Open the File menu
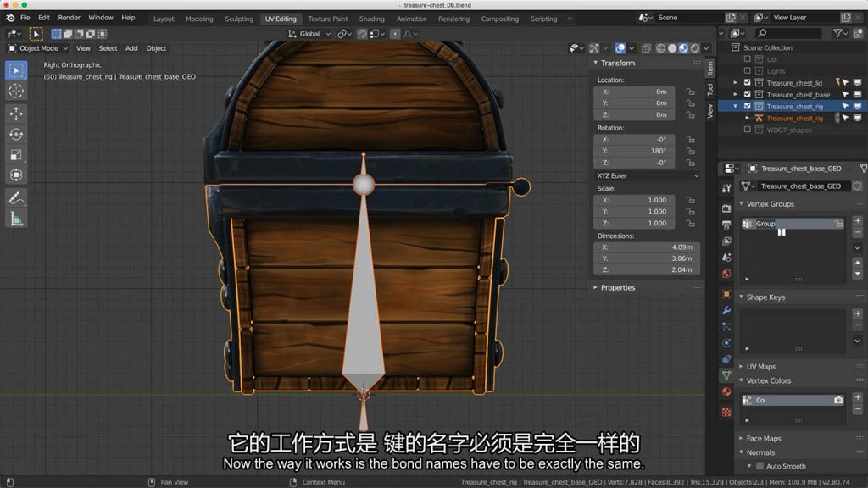 (x=25, y=18)
